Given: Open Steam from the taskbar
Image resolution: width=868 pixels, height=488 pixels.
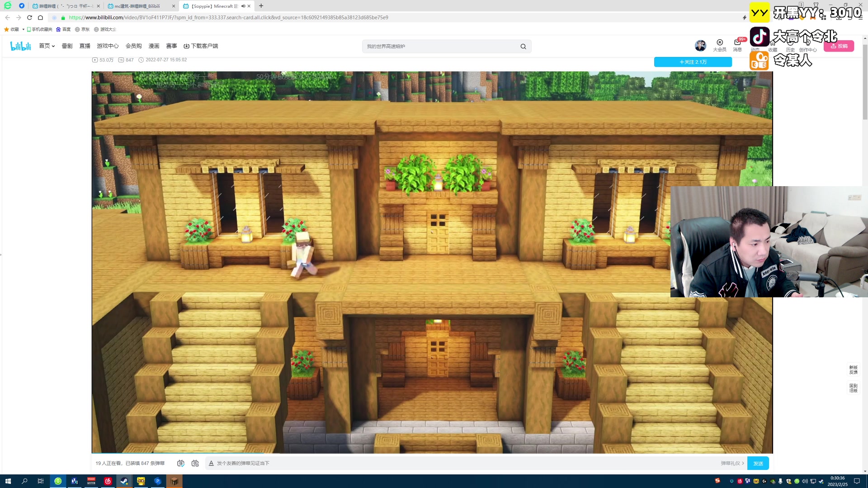Looking at the screenshot, I should pyautogui.click(x=124, y=481).
